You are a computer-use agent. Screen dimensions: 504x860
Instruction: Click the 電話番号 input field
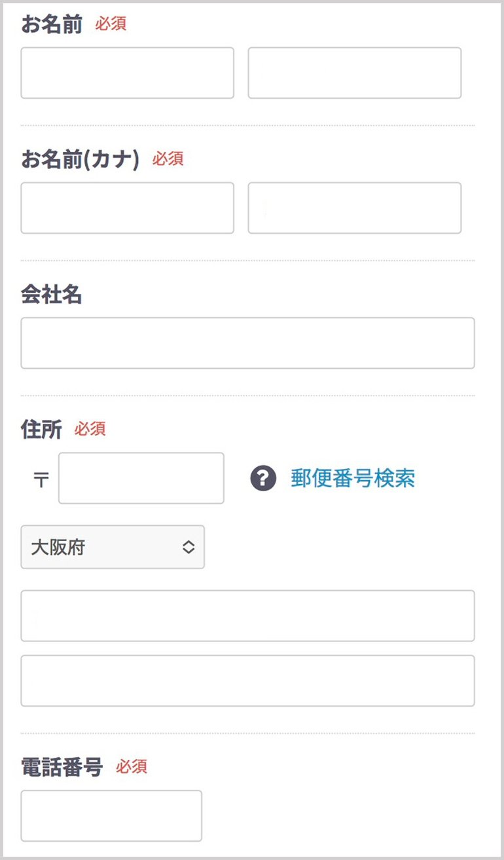tap(111, 815)
